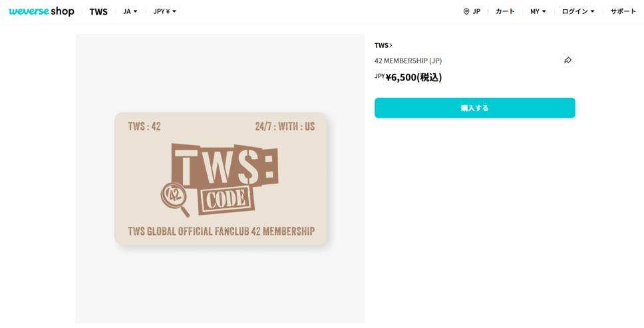Click the 42 MEMBERSHIP (JP) product title

pos(408,61)
